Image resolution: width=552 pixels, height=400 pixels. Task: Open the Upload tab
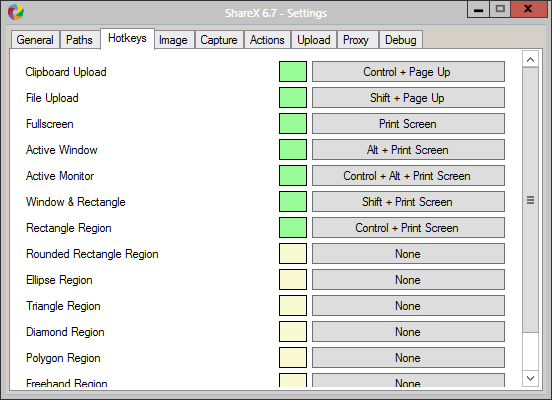pos(314,40)
